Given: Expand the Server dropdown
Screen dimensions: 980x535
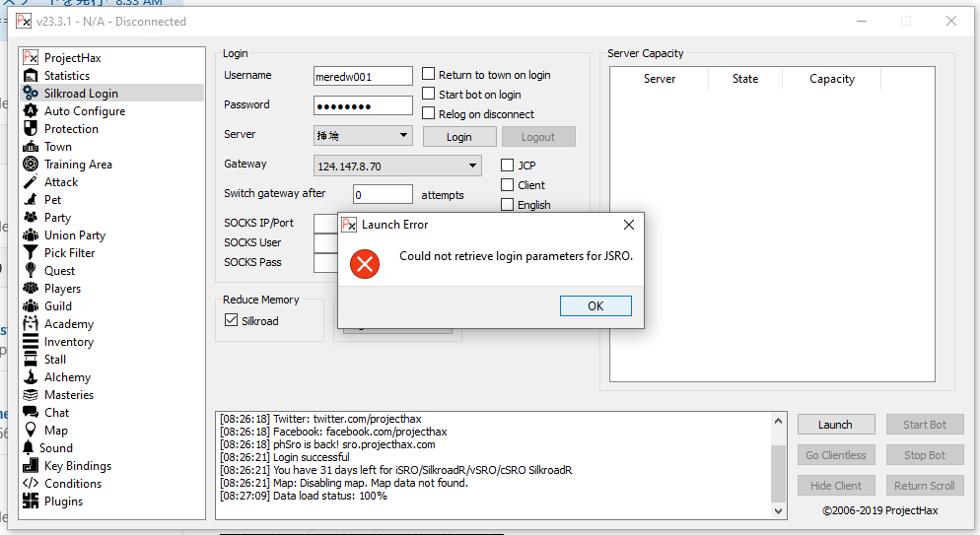Looking at the screenshot, I should pyautogui.click(x=404, y=136).
